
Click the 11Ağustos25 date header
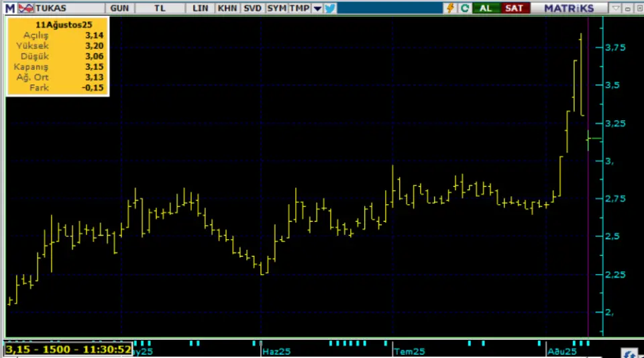point(64,25)
